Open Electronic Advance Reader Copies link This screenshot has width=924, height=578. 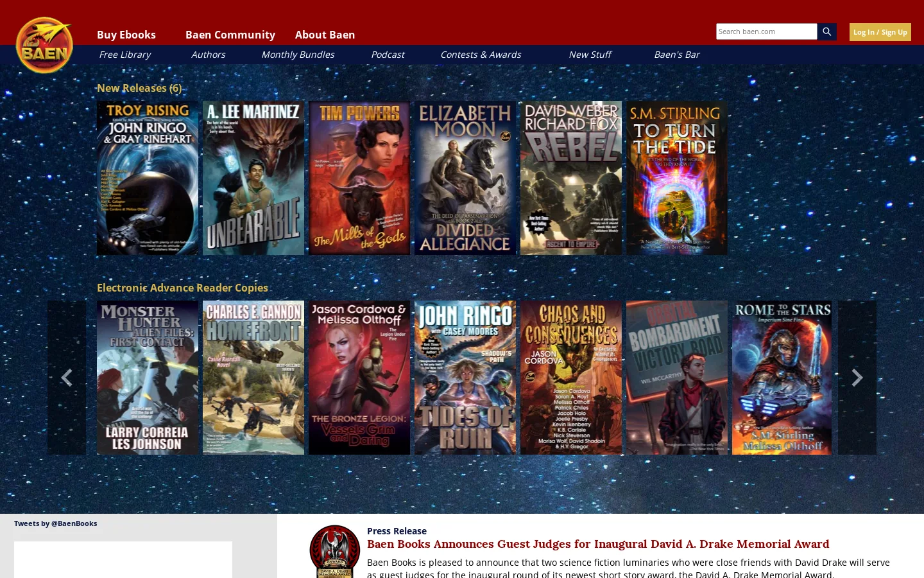[182, 288]
